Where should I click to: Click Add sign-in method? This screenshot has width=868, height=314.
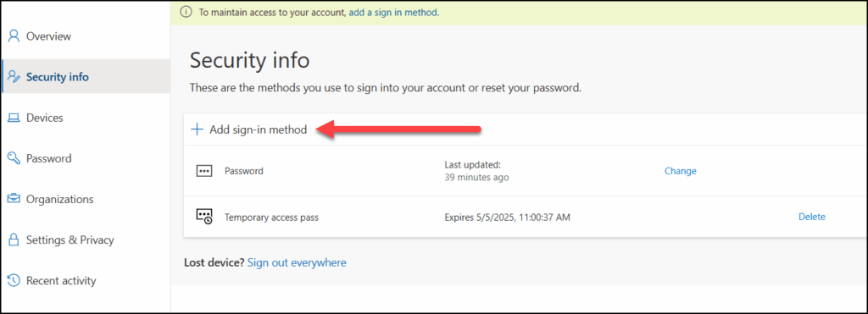coord(258,129)
